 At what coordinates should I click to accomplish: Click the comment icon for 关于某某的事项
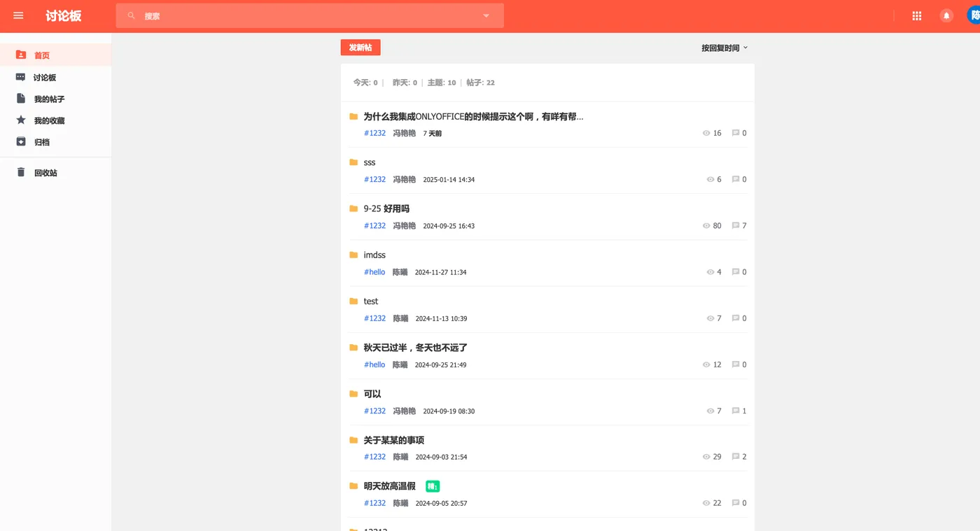(736, 456)
